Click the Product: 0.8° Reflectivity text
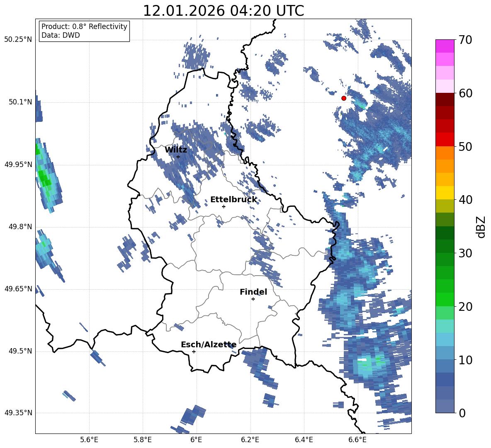 (84, 27)
